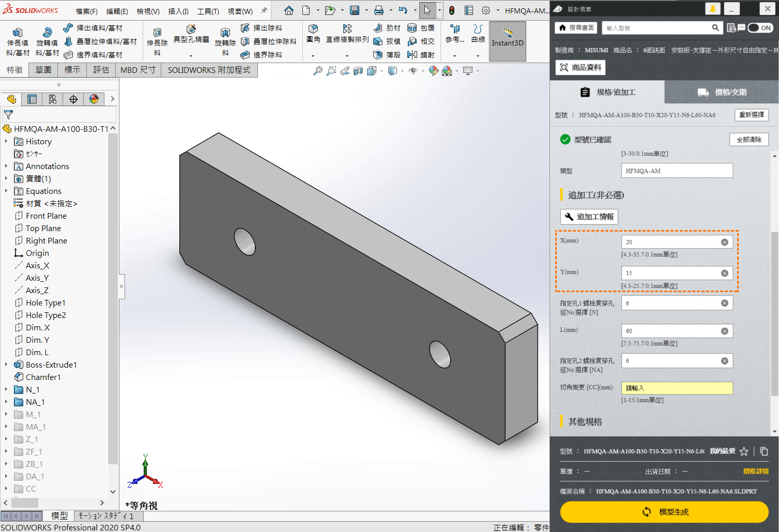The height and width of the screenshot is (532, 779).
Task: Toggle the ON switch in the design panel
Action: click(760, 28)
